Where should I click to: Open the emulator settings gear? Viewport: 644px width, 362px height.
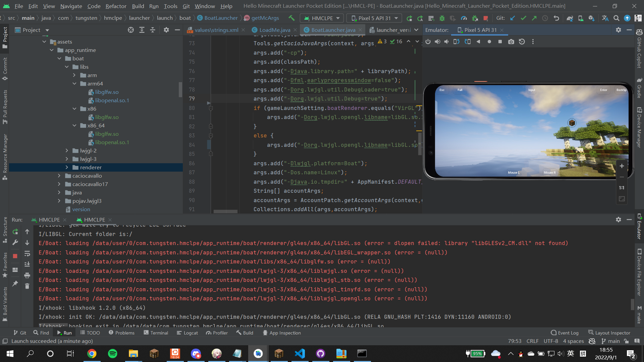pos(618,30)
